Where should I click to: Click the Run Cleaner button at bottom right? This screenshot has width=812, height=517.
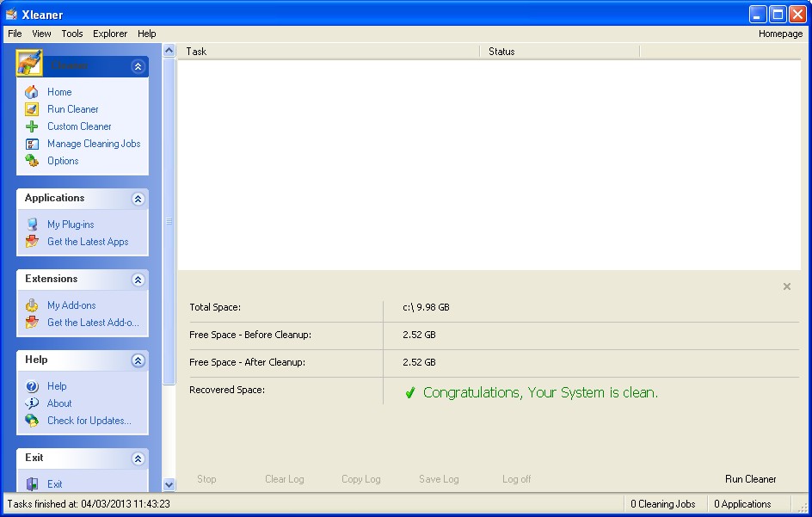(x=750, y=479)
